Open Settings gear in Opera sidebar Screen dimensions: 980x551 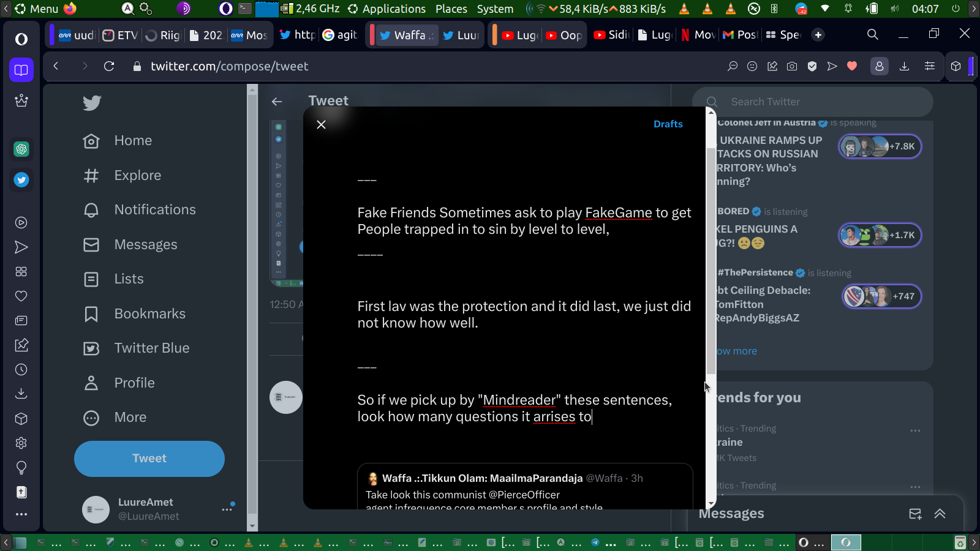click(x=21, y=443)
